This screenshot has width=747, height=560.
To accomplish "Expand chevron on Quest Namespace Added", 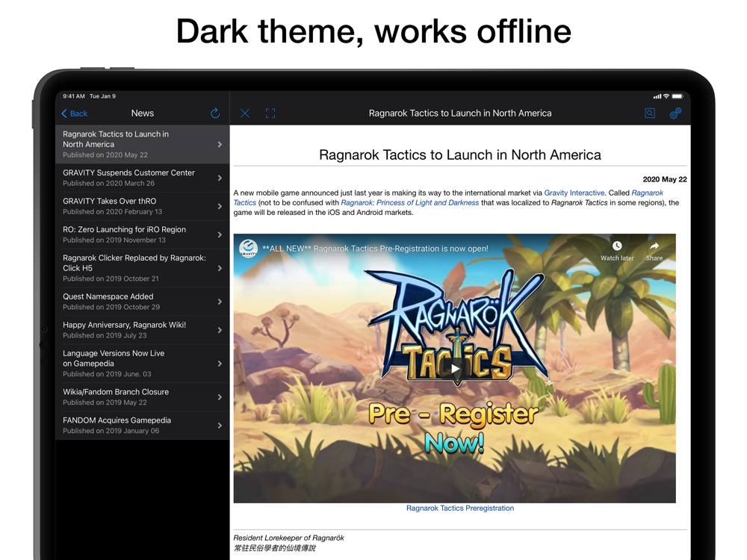I will click(220, 302).
